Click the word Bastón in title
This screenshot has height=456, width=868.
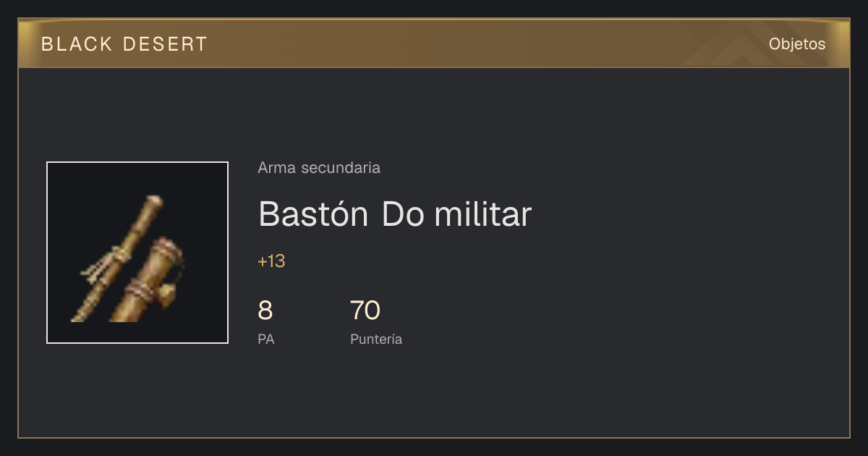[313, 214]
